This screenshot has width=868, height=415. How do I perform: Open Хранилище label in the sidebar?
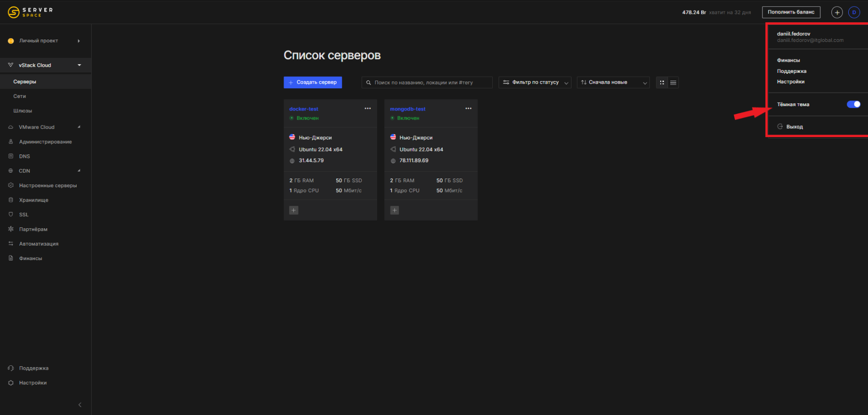34,200
